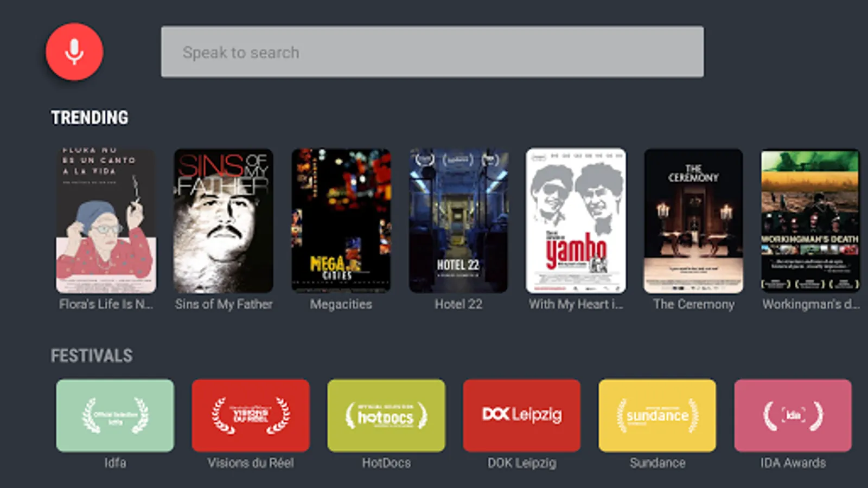Click 'The Ceremony' title text

pos(694,304)
